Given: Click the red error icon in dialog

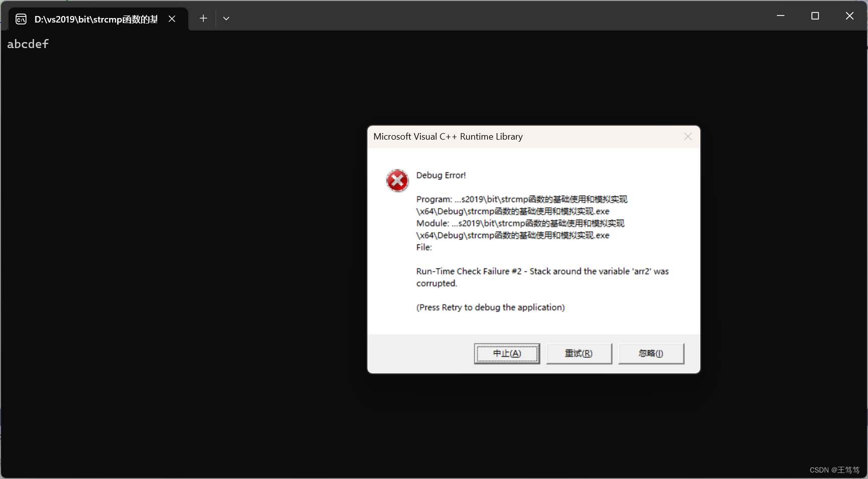Looking at the screenshot, I should click(397, 181).
